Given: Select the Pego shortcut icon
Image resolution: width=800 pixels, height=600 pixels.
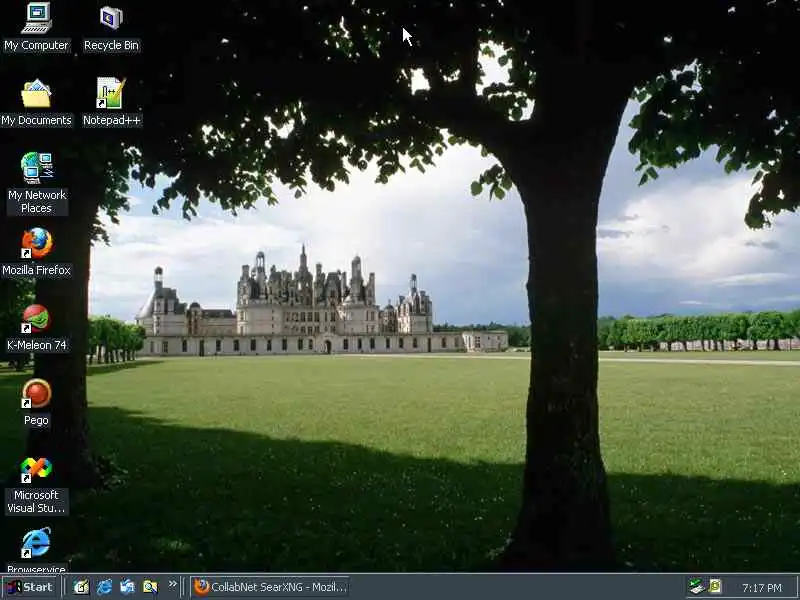Looking at the screenshot, I should coord(36,393).
